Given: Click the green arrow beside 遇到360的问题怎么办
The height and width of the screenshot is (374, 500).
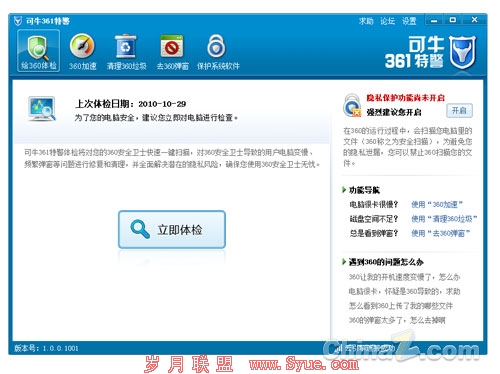Looking at the screenshot, I should (344, 262).
